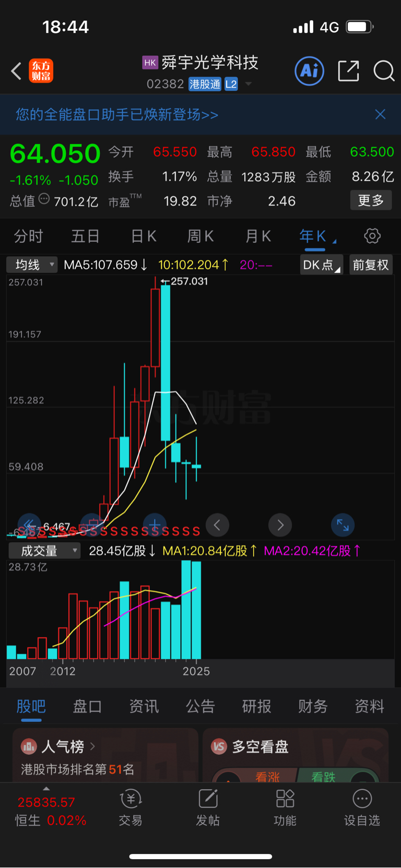The width and height of the screenshot is (401, 868).
Task: Tap the 恒生 index value 25835.57
Action: (46, 802)
